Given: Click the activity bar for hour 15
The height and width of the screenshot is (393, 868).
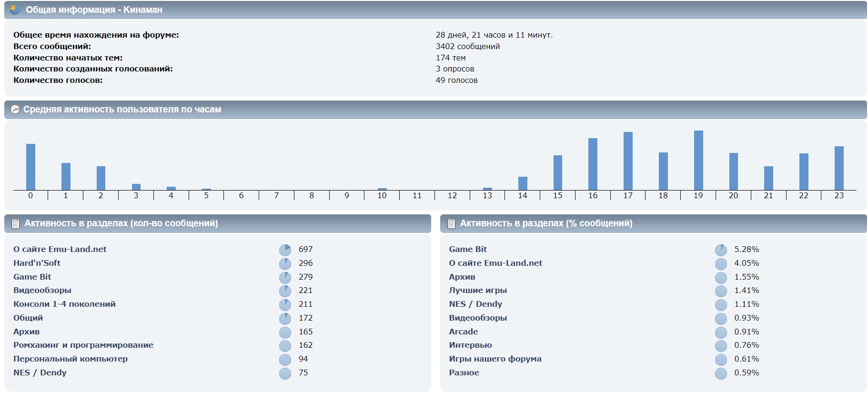Looking at the screenshot, I should coord(558,172).
